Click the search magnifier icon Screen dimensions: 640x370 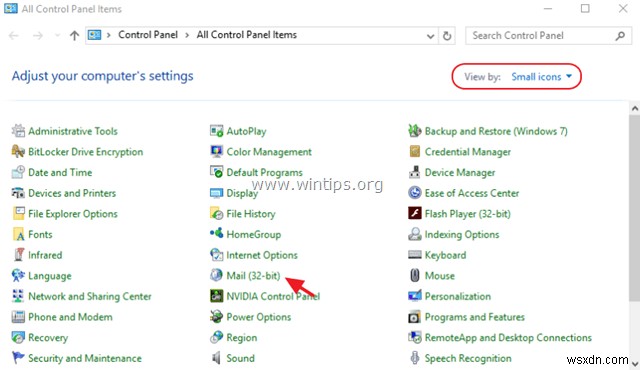620,36
